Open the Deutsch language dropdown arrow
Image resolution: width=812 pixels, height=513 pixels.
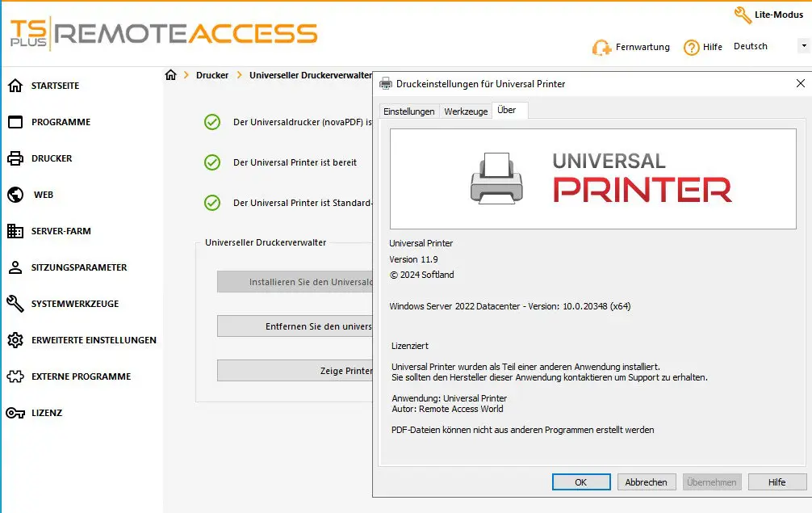[804, 46]
